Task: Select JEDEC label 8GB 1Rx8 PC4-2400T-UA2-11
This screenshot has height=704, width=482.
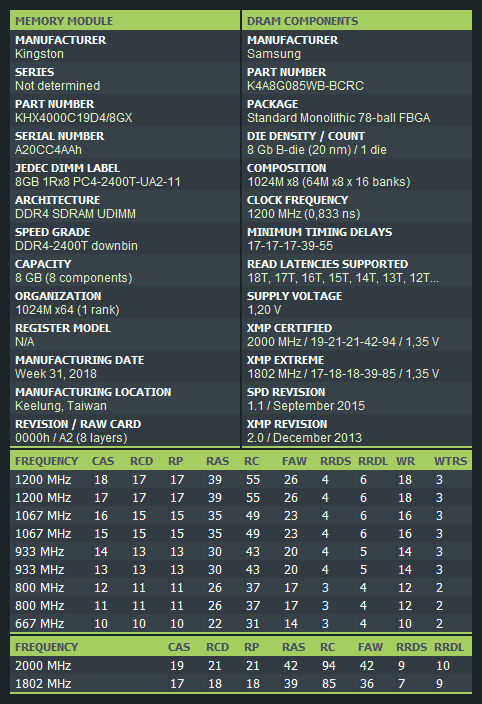Action: point(98,182)
